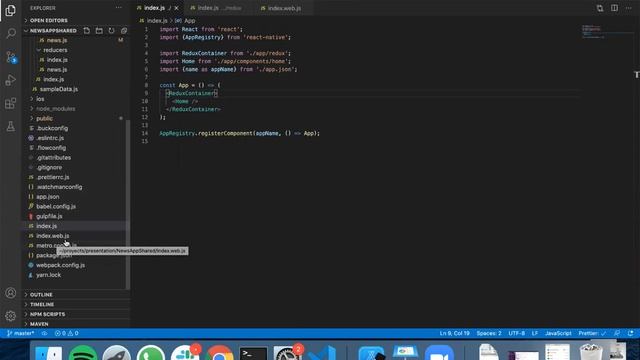Screen dimensions: 640x360
Task: Open webpack.config.js file
Action: (60, 265)
